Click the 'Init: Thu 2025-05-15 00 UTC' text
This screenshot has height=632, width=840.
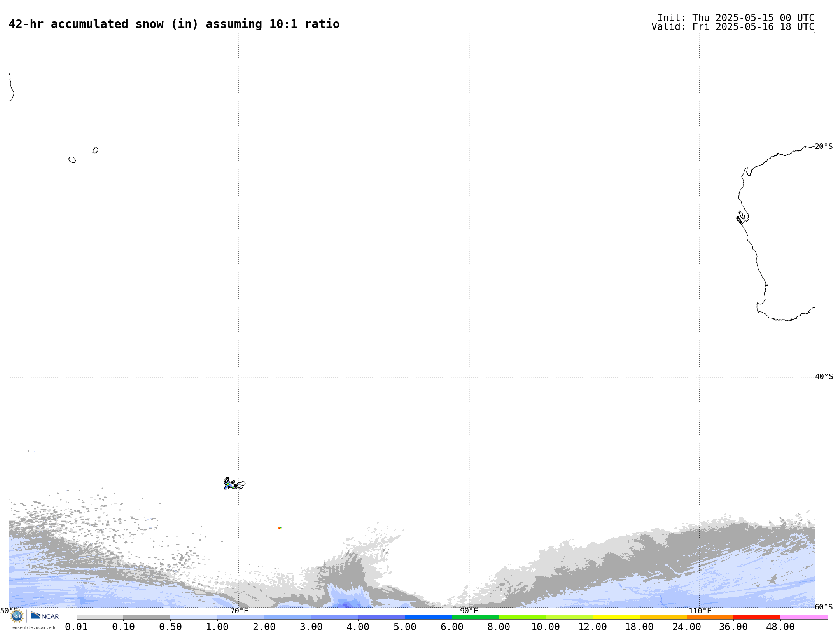[x=736, y=18]
